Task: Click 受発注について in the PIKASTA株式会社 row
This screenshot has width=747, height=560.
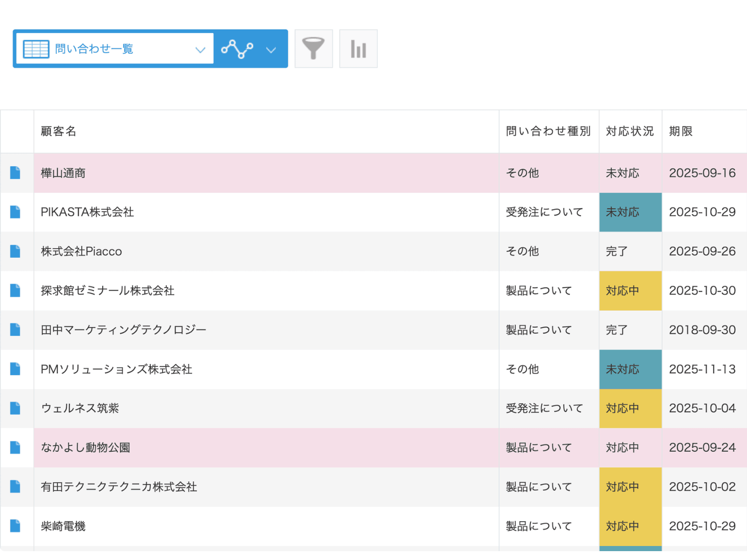Action: 544,212
